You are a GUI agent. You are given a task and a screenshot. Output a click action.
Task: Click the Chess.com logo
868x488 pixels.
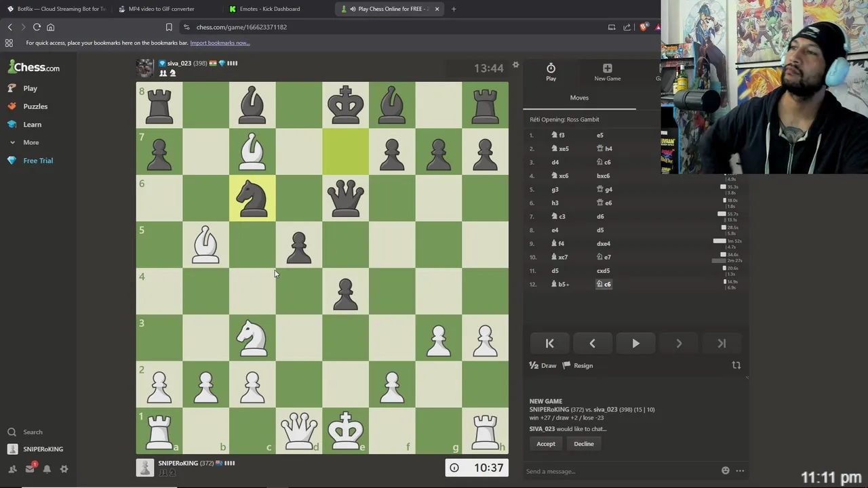click(x=34, y=67)
